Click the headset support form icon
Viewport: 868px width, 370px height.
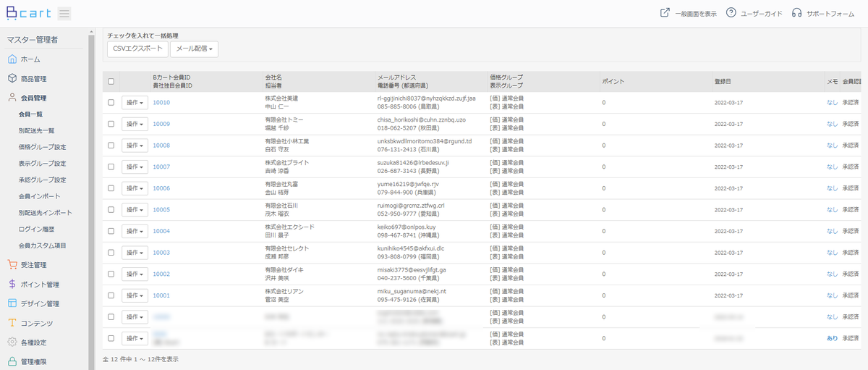(797, 13)
